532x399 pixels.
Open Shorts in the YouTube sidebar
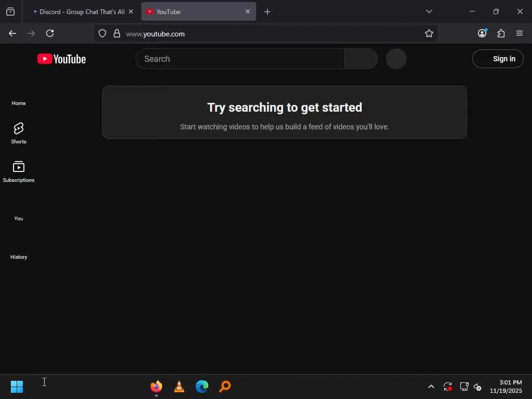click(19, 134)
